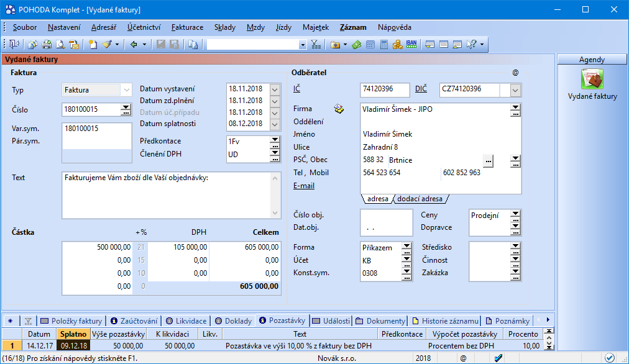Switch to the Zaúčtování tab
Screen dimensions: 629x364
point(134,321)
